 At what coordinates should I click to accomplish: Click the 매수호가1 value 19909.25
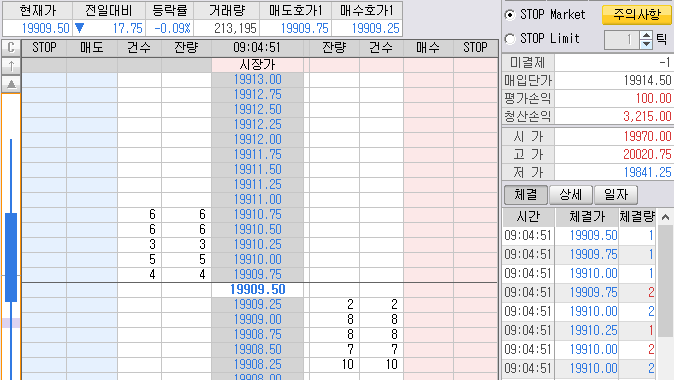pyautogui.click(x=375, y=29)
